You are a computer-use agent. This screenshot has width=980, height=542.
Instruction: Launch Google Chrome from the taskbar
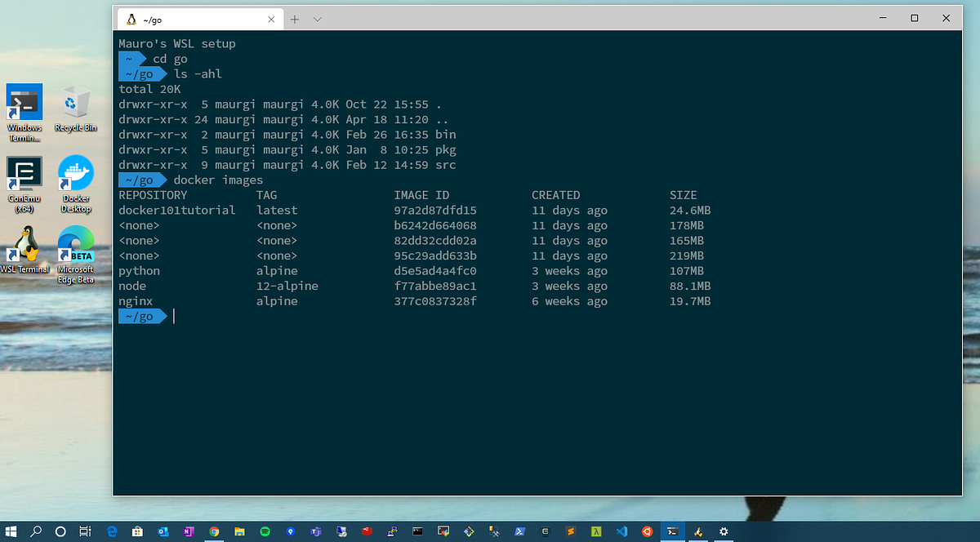point(214,531)
